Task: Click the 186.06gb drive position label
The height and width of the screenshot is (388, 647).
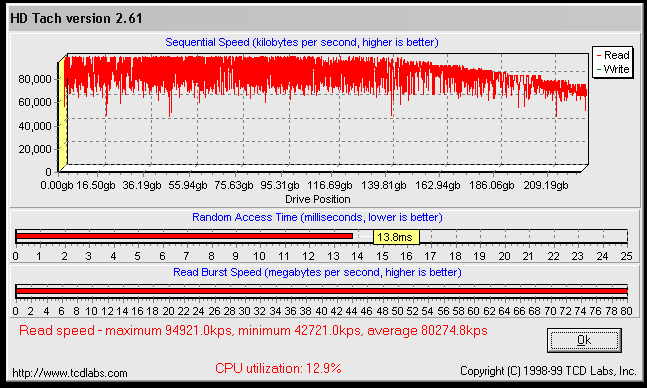Action: tap(491, 185)
